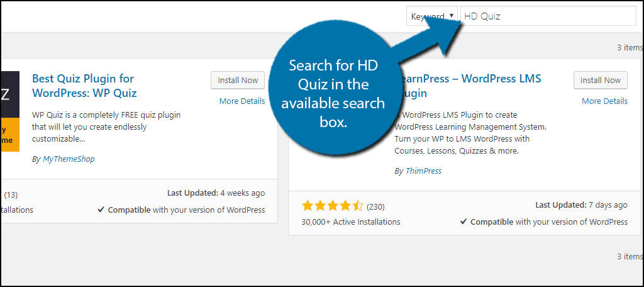This screenshot has width=644, height=287.
Task: Click the (230) ratings count
Action: point(375,206)
